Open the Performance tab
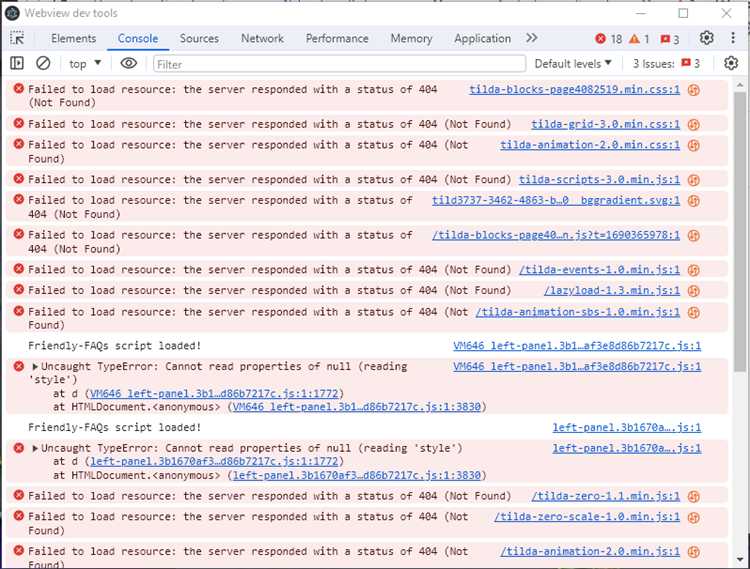 point(337,38)
